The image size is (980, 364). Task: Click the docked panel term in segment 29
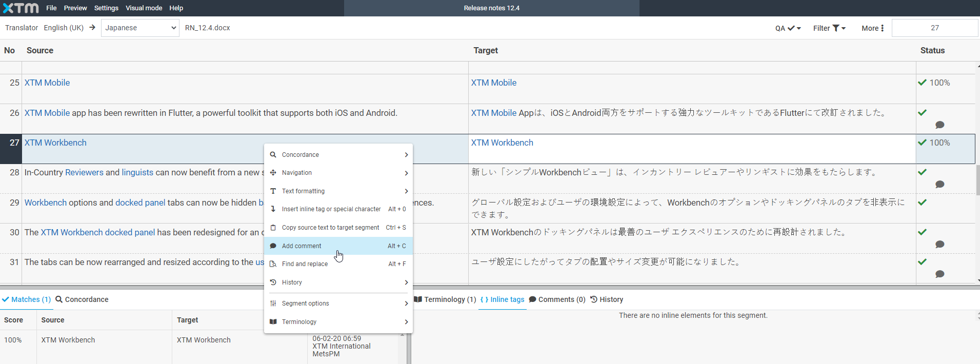click(141, 203)
